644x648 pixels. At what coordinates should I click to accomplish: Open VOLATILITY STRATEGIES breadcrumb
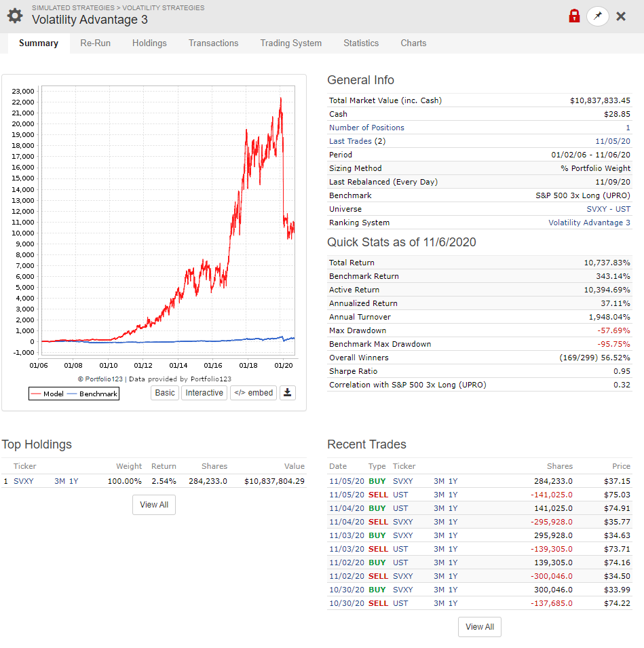click(164, 8)
